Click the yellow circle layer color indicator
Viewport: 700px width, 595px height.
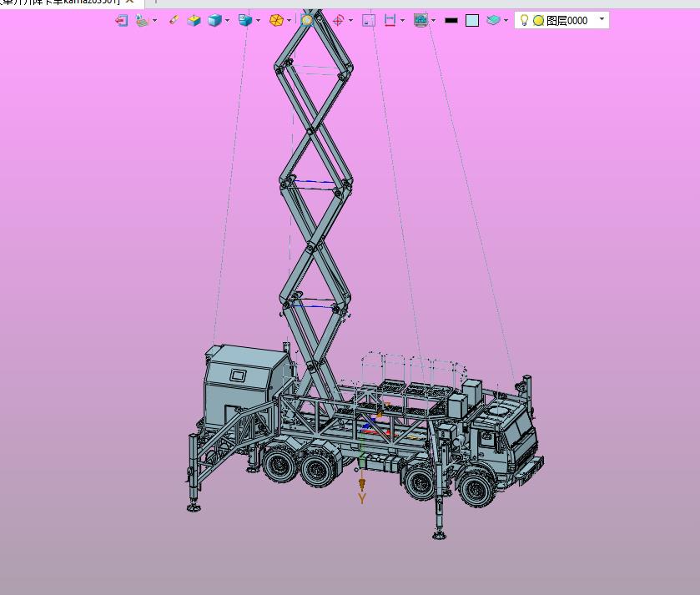point(538,21)
